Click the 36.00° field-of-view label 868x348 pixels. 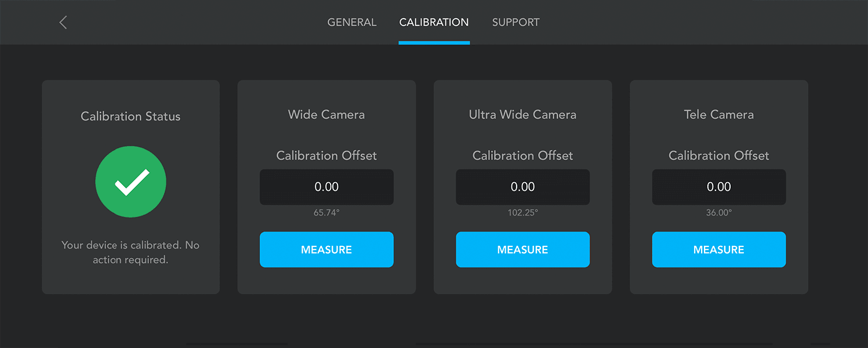pyautogui.click(x=719, y=213)
